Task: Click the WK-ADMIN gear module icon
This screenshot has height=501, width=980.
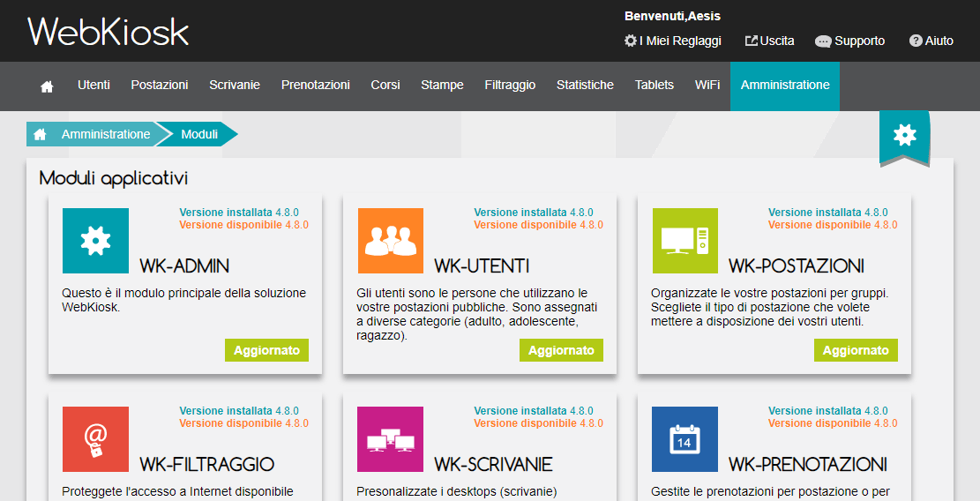Action: click(95, 241)
